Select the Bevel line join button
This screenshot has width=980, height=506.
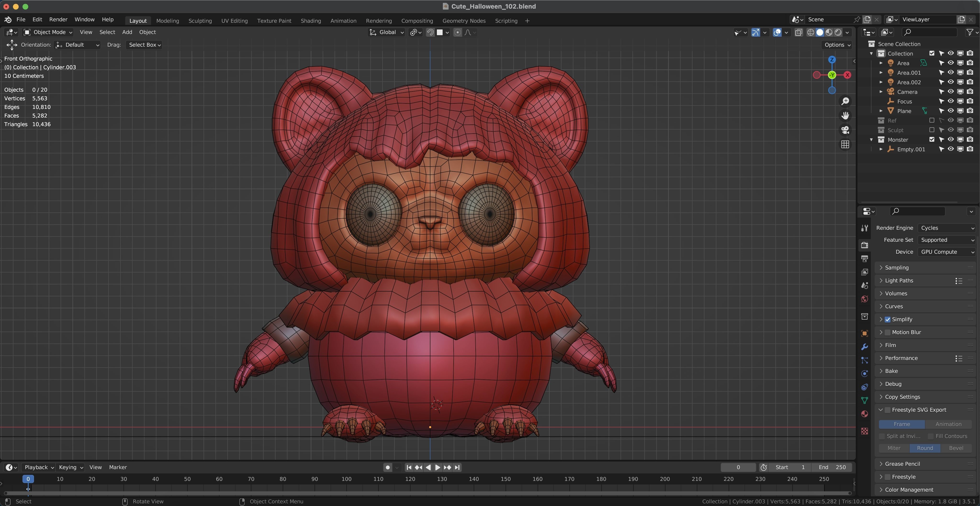[x=956, y=448]
